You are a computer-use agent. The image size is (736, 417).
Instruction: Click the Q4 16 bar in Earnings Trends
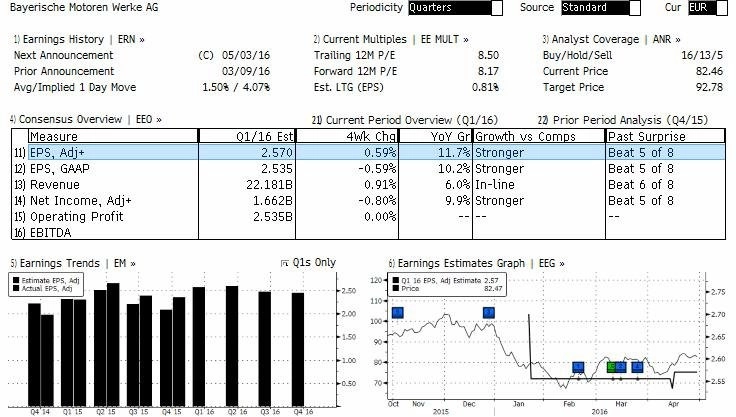298,349
